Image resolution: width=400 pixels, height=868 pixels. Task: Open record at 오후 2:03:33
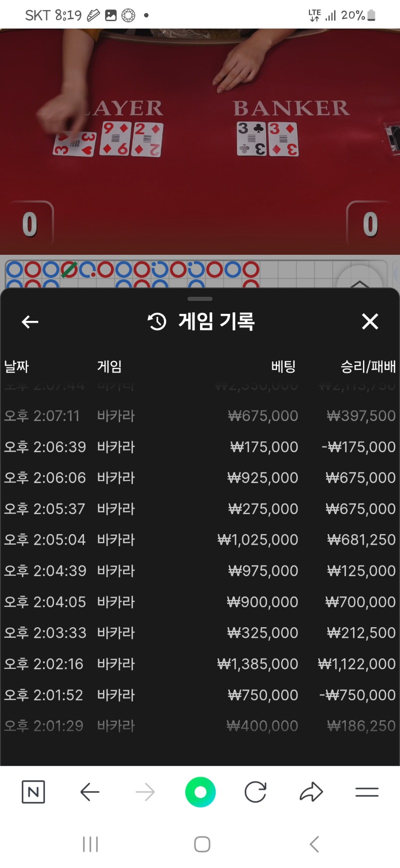[200, 633]
